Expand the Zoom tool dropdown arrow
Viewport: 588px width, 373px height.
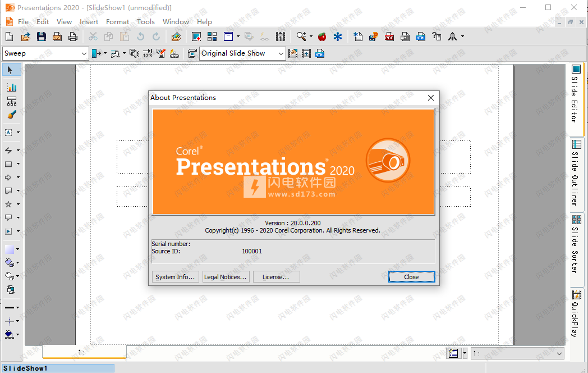point(311,37)
